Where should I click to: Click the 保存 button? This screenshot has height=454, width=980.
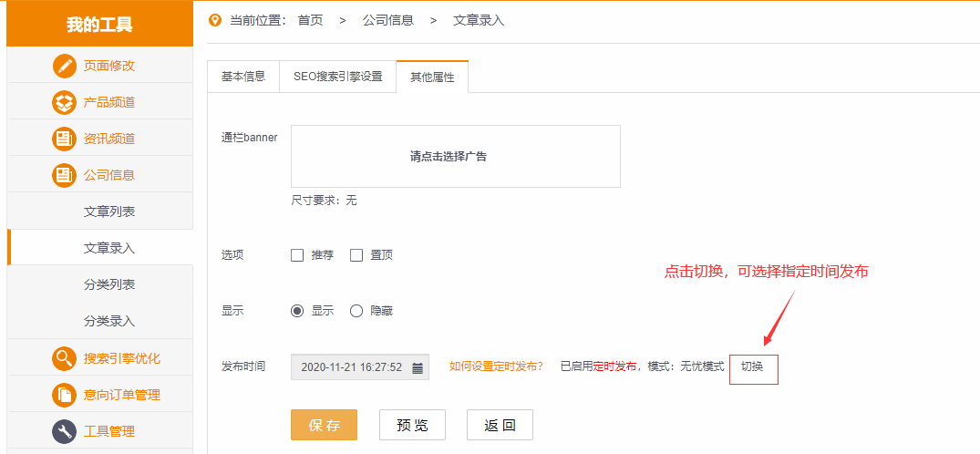pos(324,425)
